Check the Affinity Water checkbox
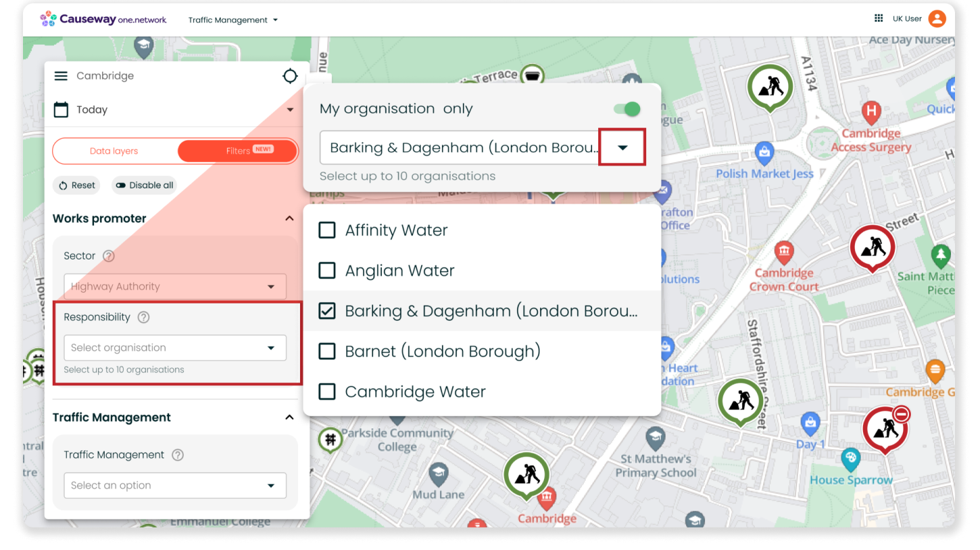Viewport: 980px width, 550px height. pyautogui.click(x=327, y=230)
